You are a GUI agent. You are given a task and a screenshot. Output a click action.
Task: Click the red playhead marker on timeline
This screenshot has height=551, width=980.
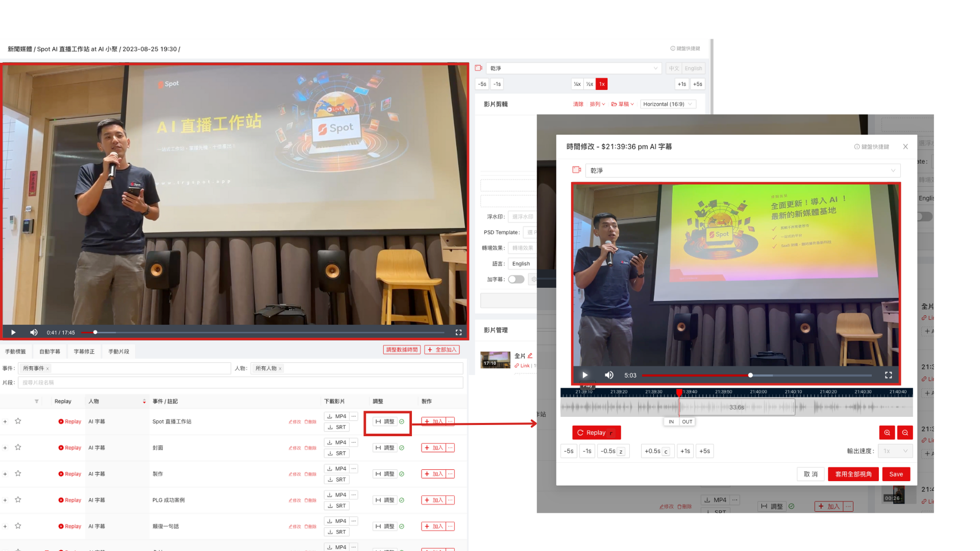[679, 392]
